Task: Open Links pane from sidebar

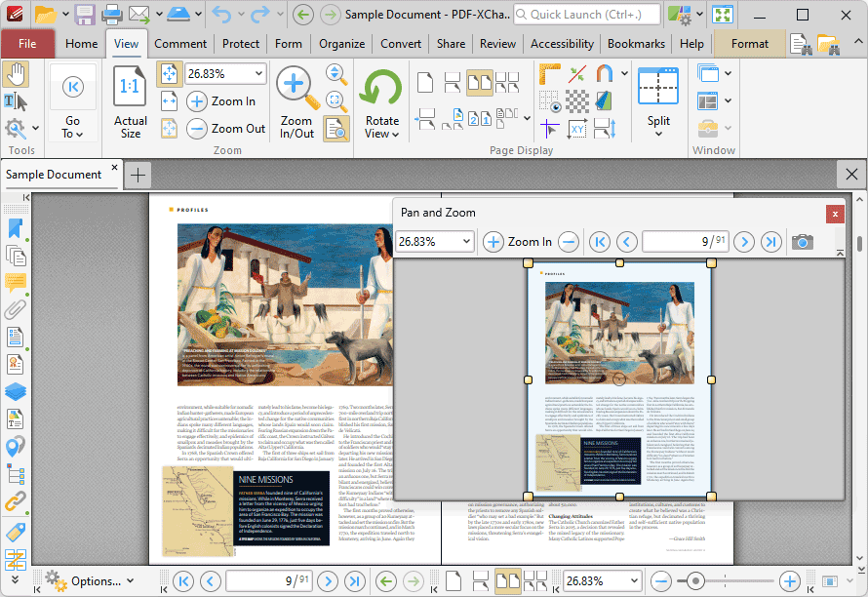Action: (16, 501)
